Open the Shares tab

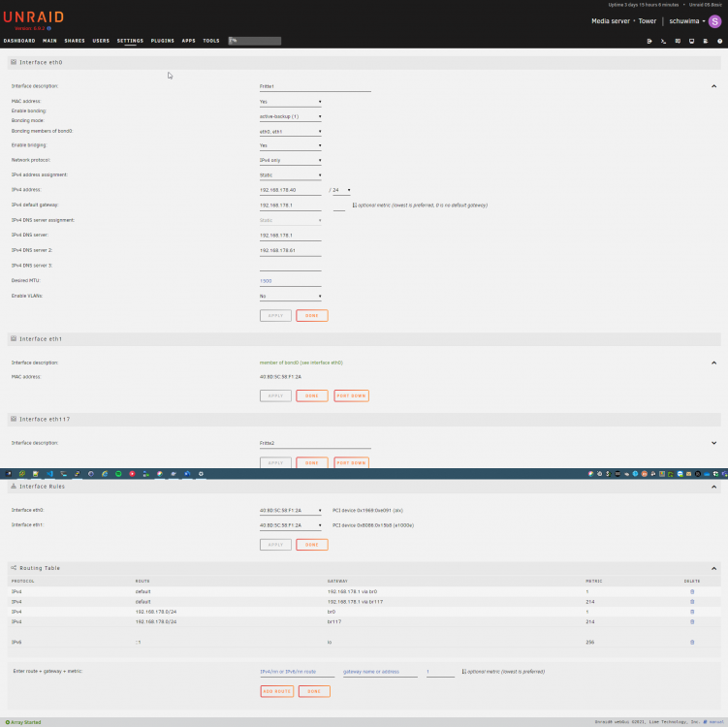(75, 41)
